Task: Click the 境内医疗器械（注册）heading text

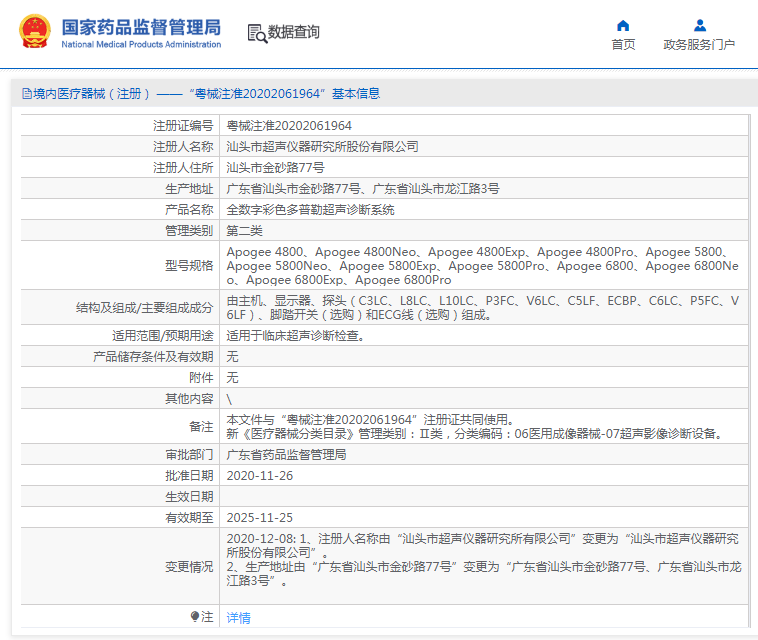Action: (91, 94)
